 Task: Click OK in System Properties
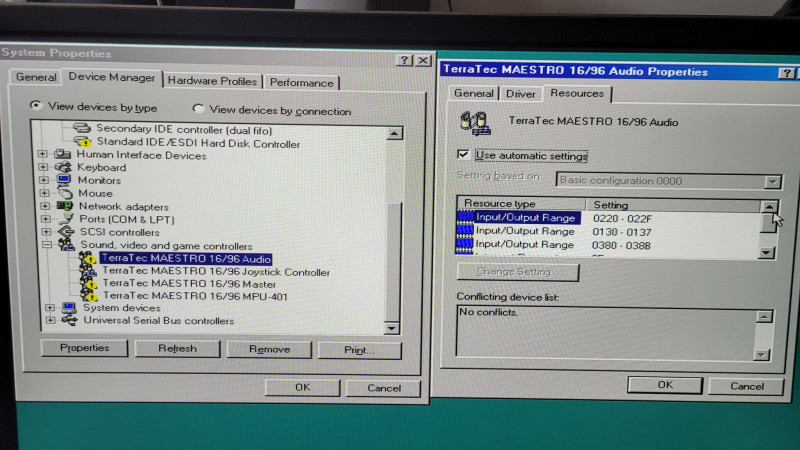pyautogui.click(x=303, y=387)
